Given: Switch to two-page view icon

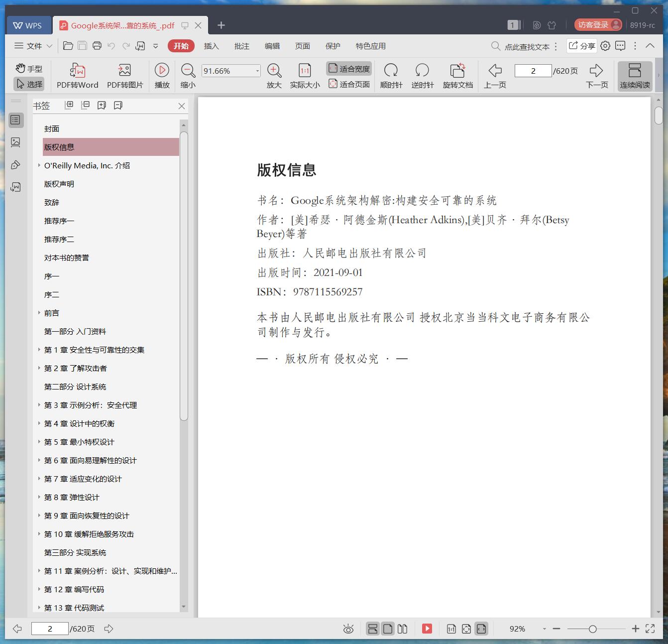Looking at the screenshot, I should pos(402,629).
